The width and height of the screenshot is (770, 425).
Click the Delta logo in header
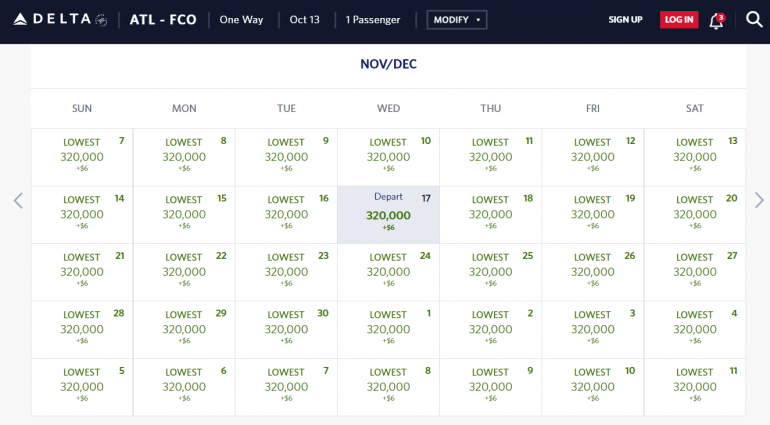coord(60,20)
